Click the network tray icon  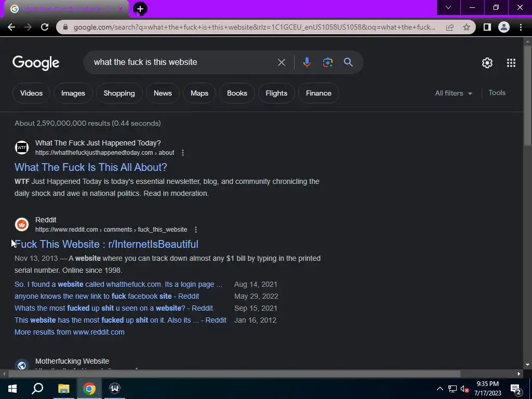(x=453, y=389)
